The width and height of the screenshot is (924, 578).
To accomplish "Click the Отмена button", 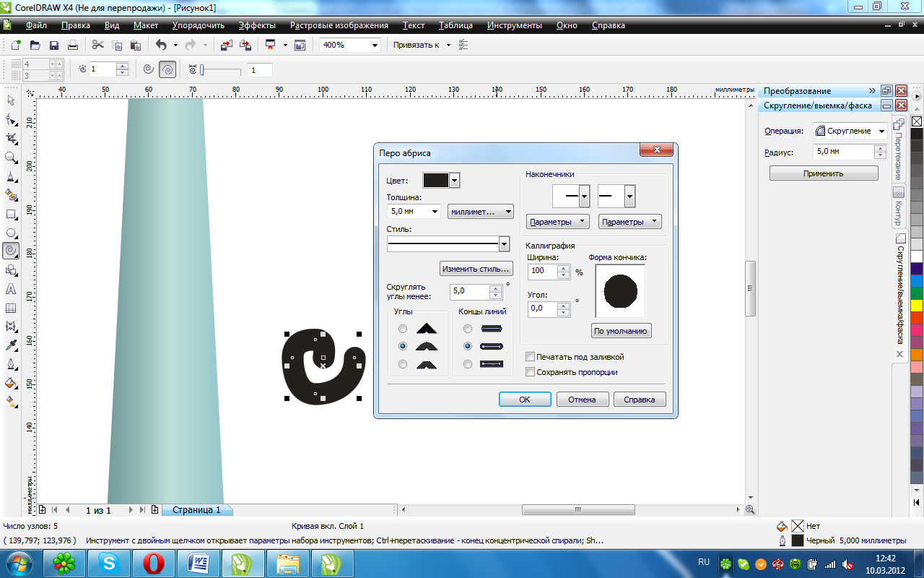I will [582, 400].
